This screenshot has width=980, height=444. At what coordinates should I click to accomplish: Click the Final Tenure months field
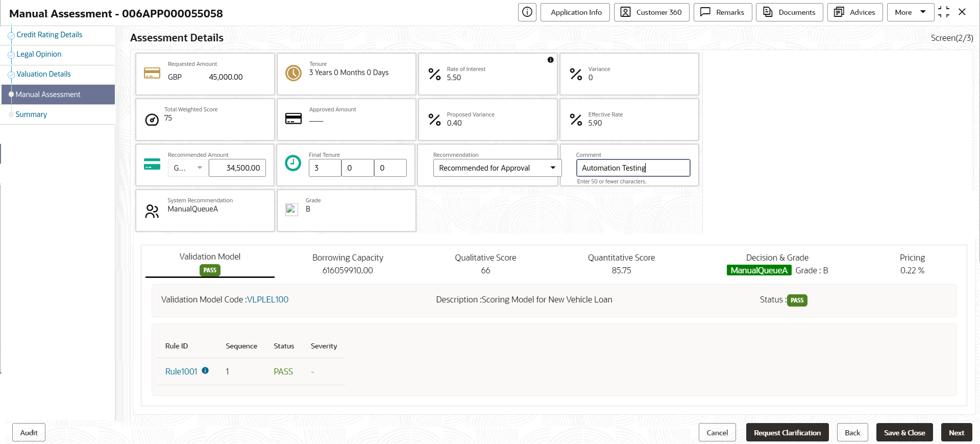coord(357,168)
